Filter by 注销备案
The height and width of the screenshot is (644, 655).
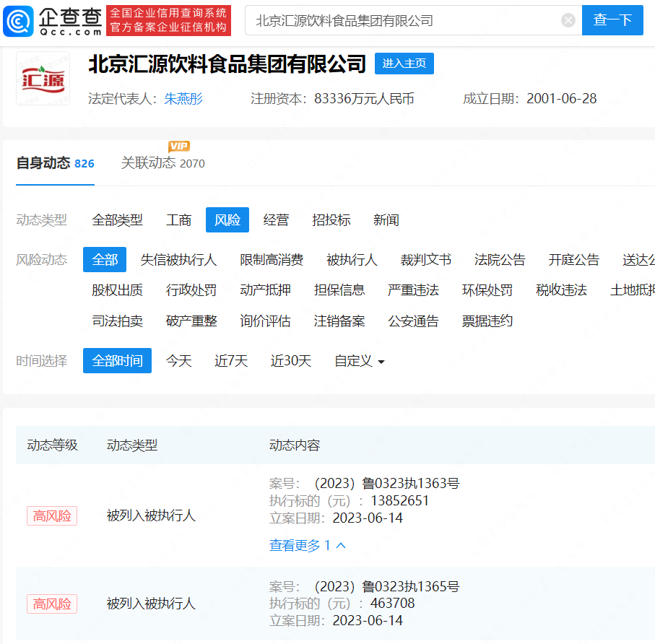click(339, 321)
